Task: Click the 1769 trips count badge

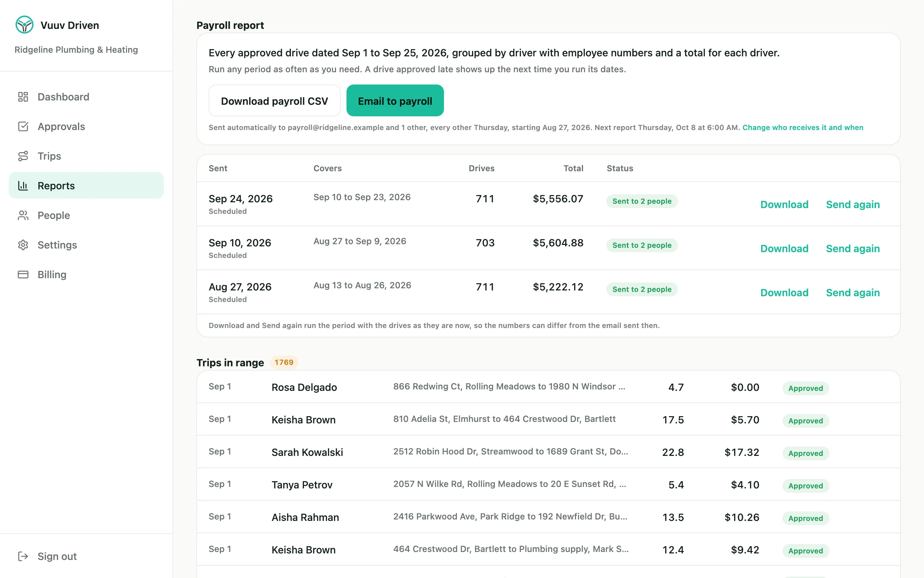Action: tap(284, 362)
